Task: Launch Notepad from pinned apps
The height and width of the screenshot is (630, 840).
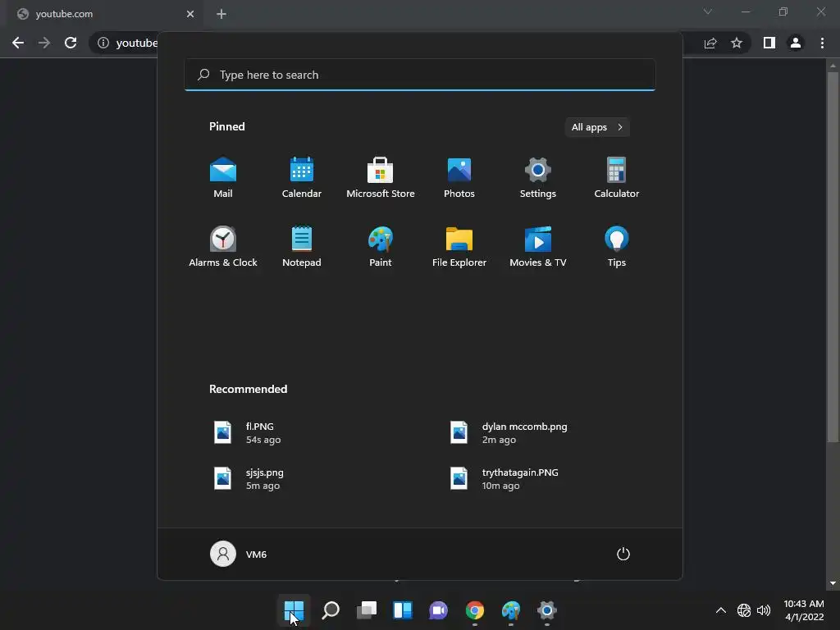Action: (302, 247)
